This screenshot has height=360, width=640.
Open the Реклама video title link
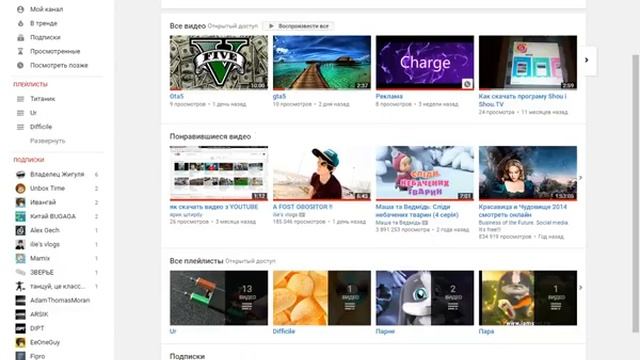389,96
